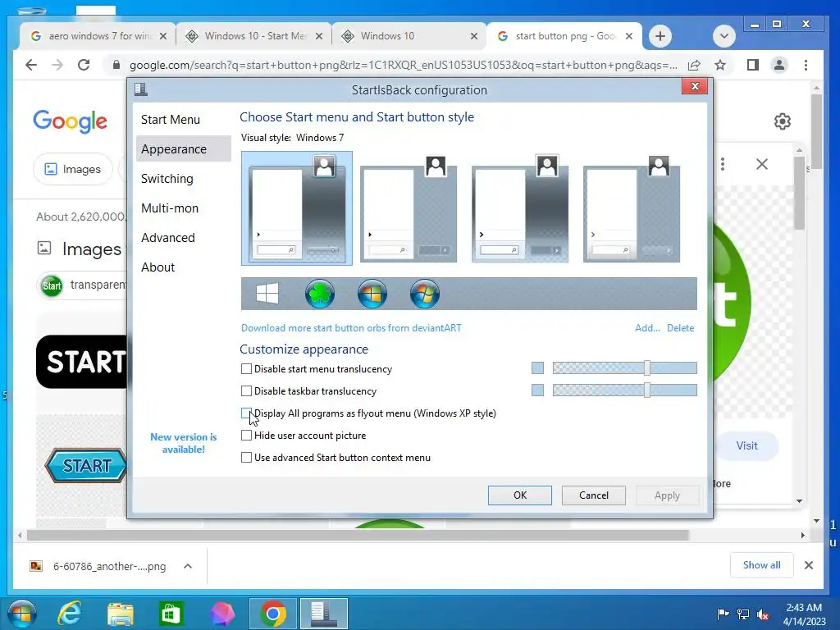Click New version is available link

183,443
